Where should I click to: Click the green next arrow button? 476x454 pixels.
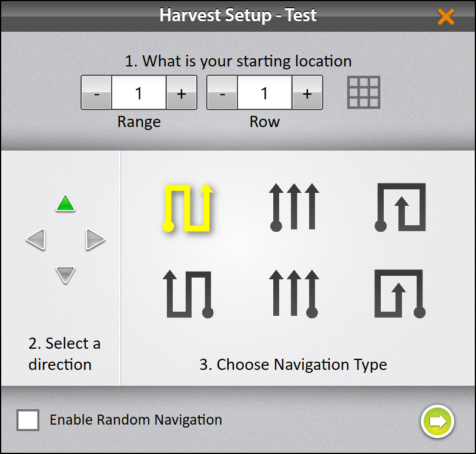coord(437,421)
